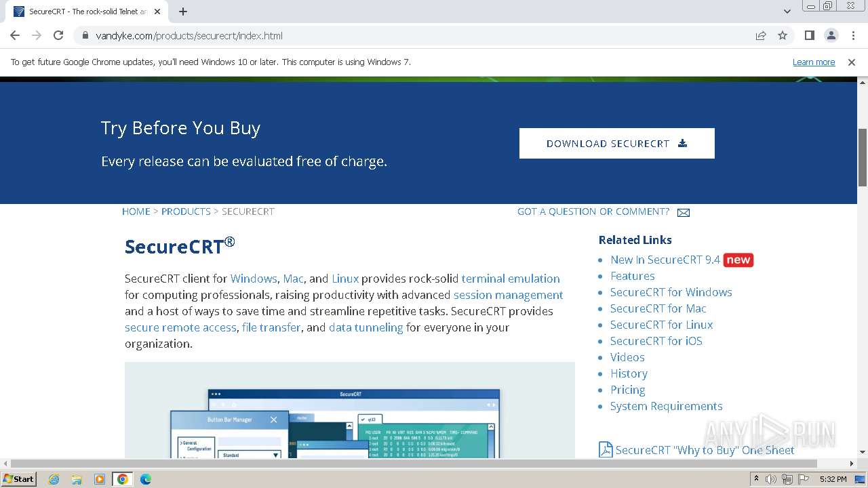This screenshot has width=868, height=488.
Task: Click the volume speaker tray icon
Action: pyautogui.click(x=771, y=479)
